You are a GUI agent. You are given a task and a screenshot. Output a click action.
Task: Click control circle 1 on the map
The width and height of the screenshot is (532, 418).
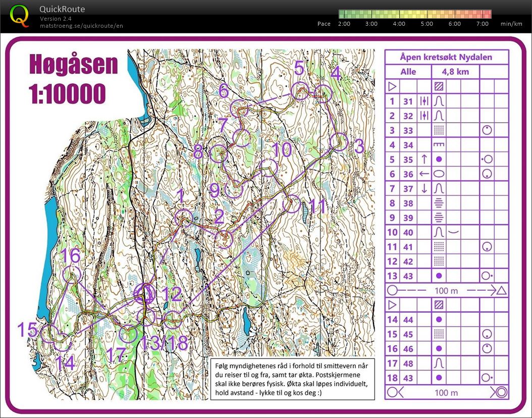click(x=184, y=218)
